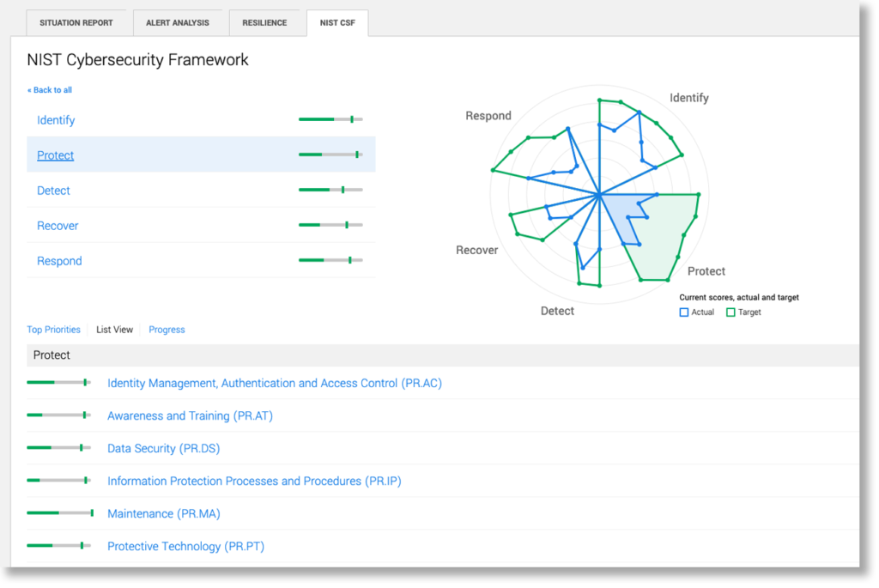Open Data Security (PR.DS)

click(x=163, y=447)
